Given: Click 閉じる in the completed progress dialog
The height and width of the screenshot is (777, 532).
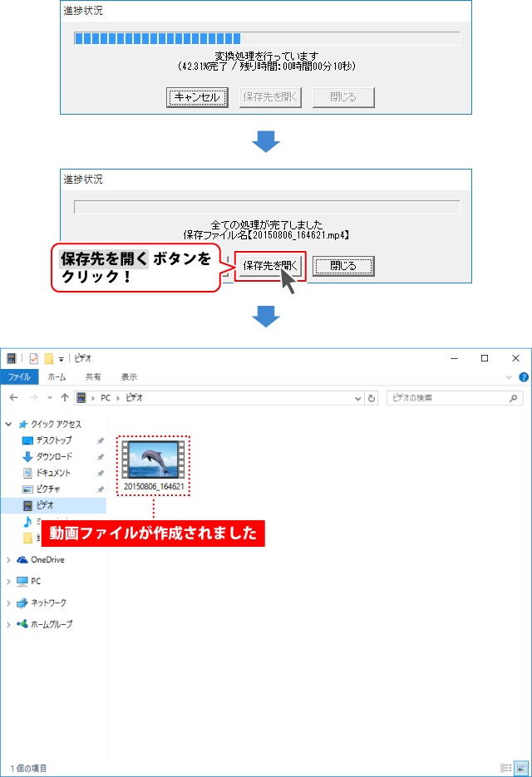Looking at the screenshot, I should click(x=343, y=266).
